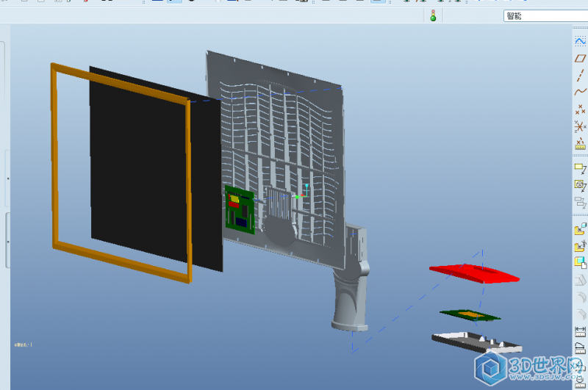Select the small green PCB below red cover
The width and height of the screenshot is (588, 390).
(x=470, y=315)
